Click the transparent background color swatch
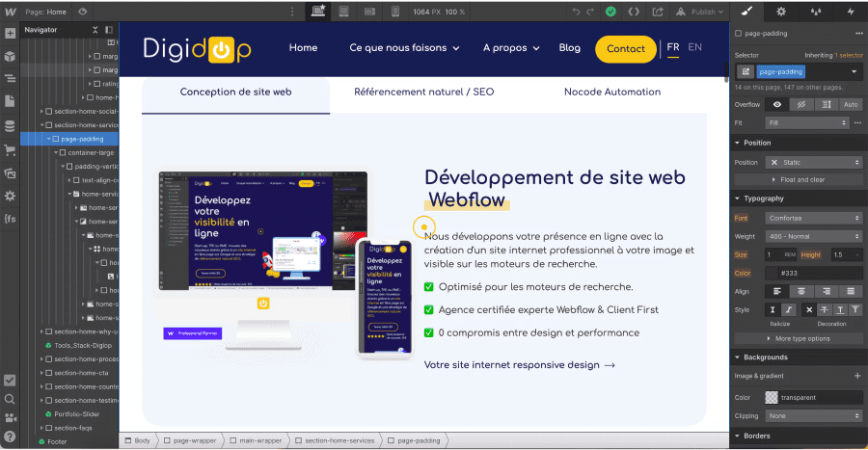868x450 pixels. (x=772, y=397)
